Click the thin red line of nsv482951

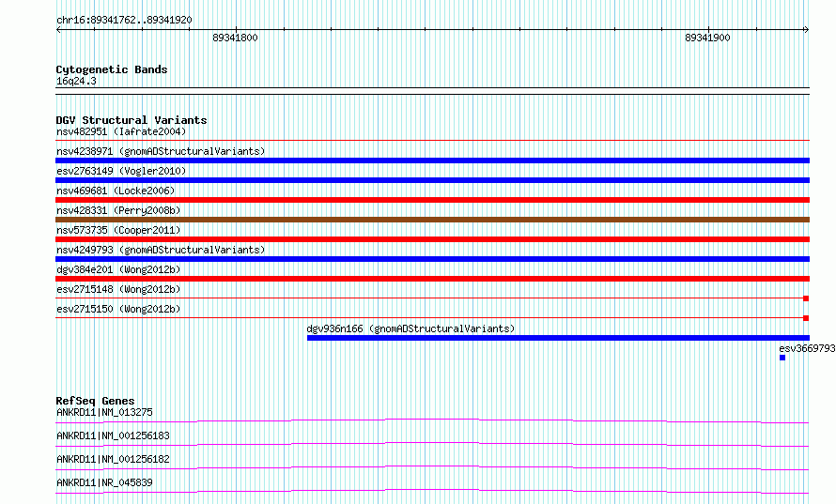coord(432,141)
